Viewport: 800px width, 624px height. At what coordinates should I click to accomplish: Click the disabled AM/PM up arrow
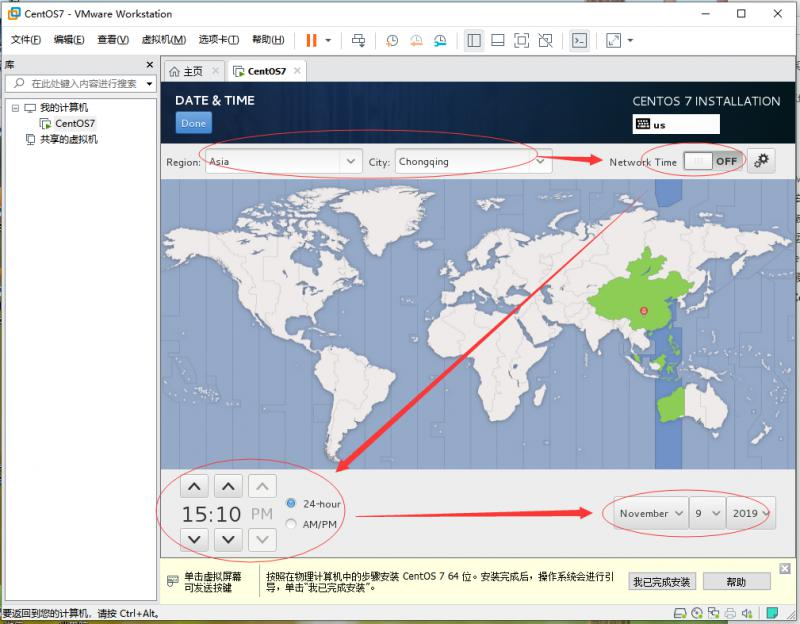pyautogui.click(x=262, y=486)
